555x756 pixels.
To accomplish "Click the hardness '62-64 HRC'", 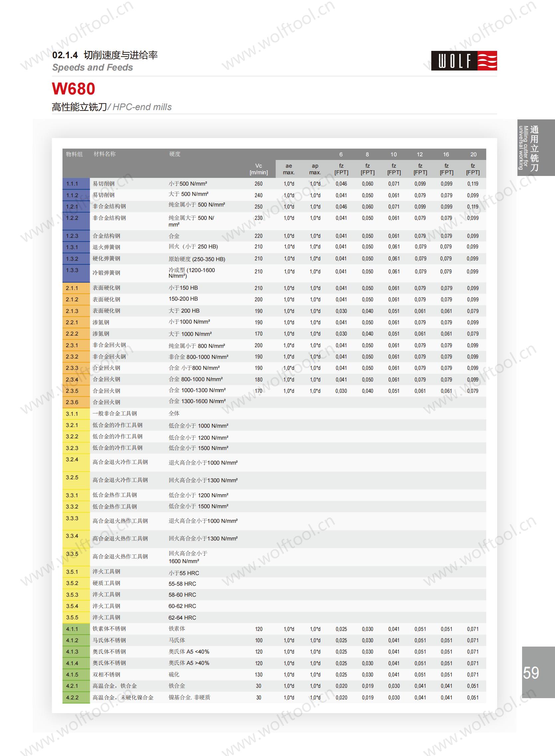I will (x=183, y=618).
